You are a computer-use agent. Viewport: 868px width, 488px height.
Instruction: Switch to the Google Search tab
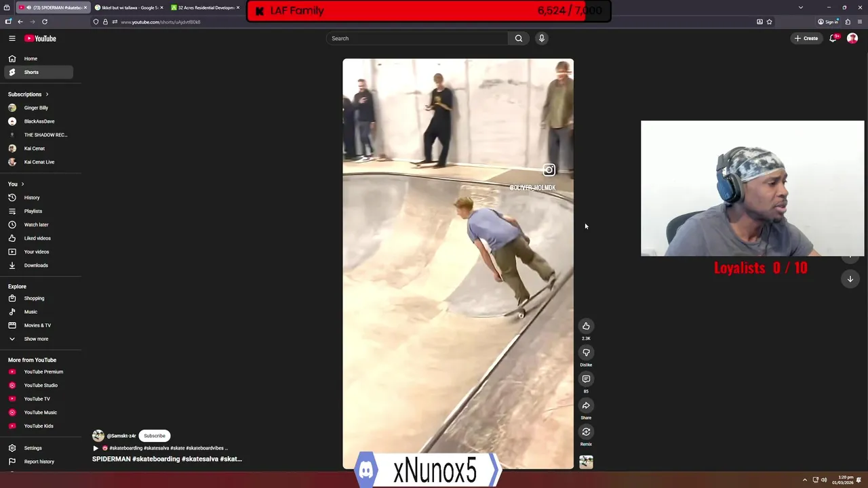click(127, 7)
